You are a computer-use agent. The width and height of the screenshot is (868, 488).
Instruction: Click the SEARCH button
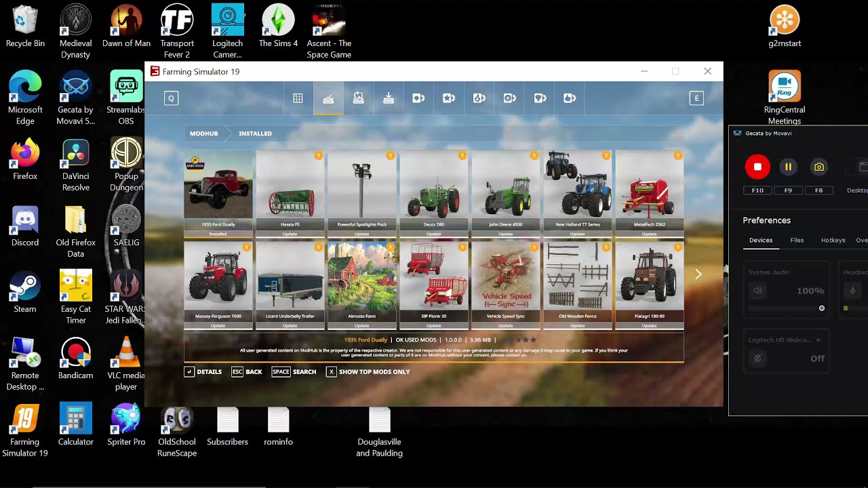click(294, 371)
